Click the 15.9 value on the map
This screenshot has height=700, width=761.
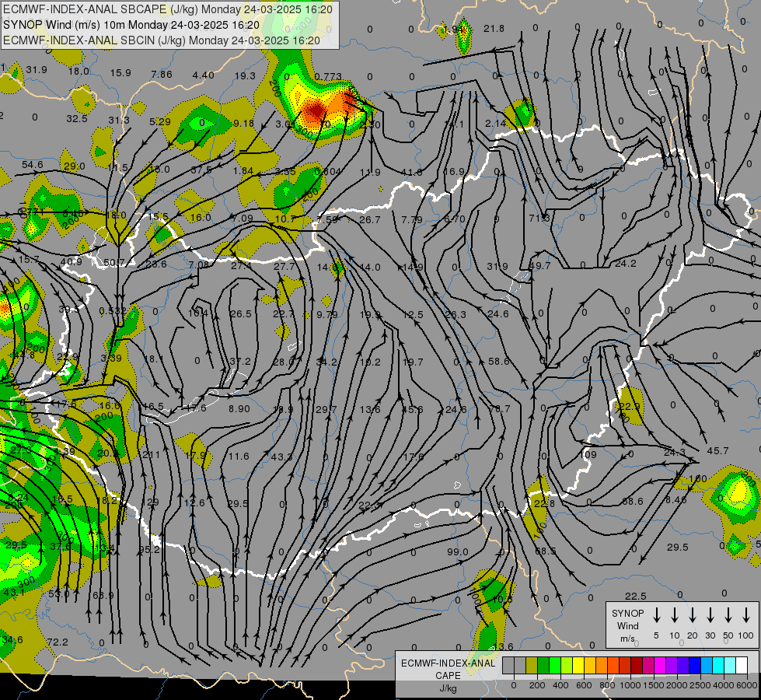120,73
